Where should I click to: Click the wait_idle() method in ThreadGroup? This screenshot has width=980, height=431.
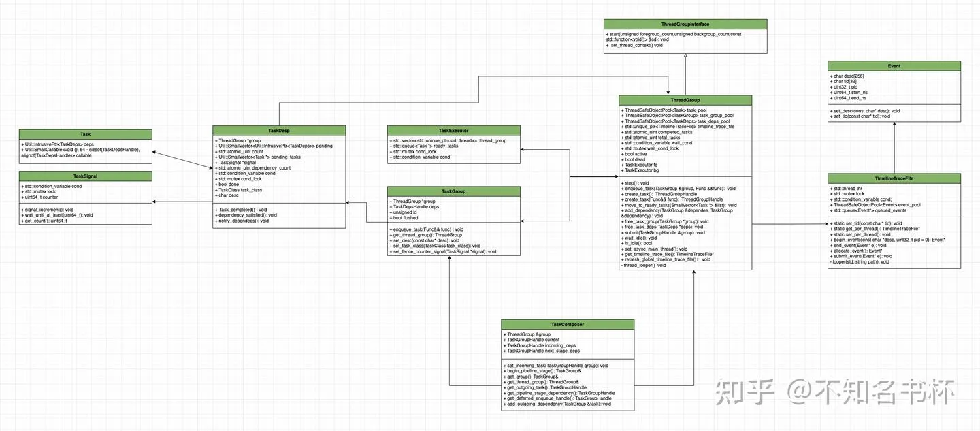point(639,237)
